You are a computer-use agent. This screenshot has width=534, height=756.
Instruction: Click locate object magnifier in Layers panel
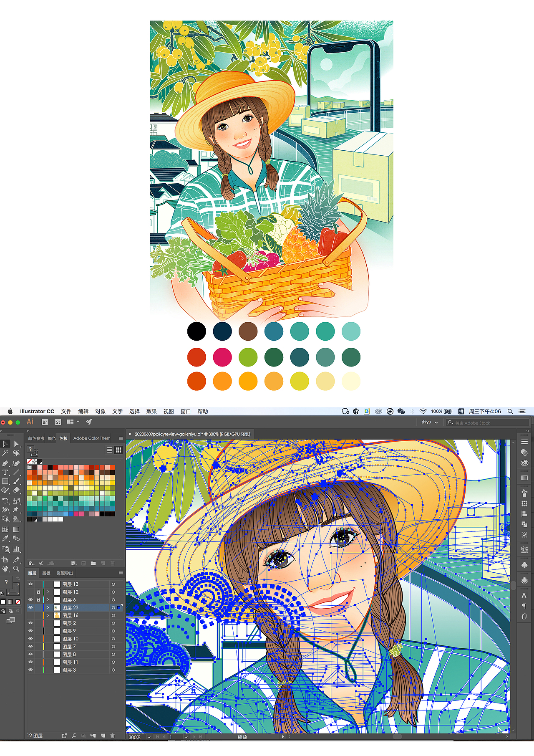pyautogui.click(x=74, y=736)
